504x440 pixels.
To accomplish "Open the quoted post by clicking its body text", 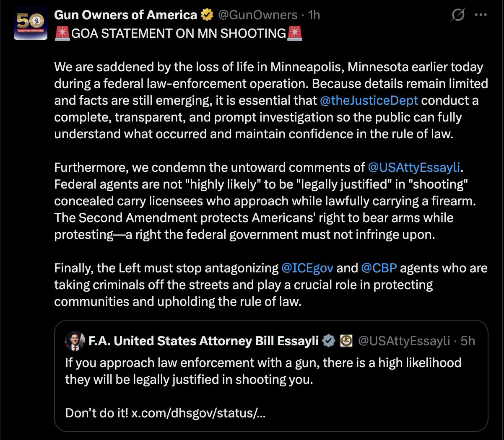I will [263, 371].
